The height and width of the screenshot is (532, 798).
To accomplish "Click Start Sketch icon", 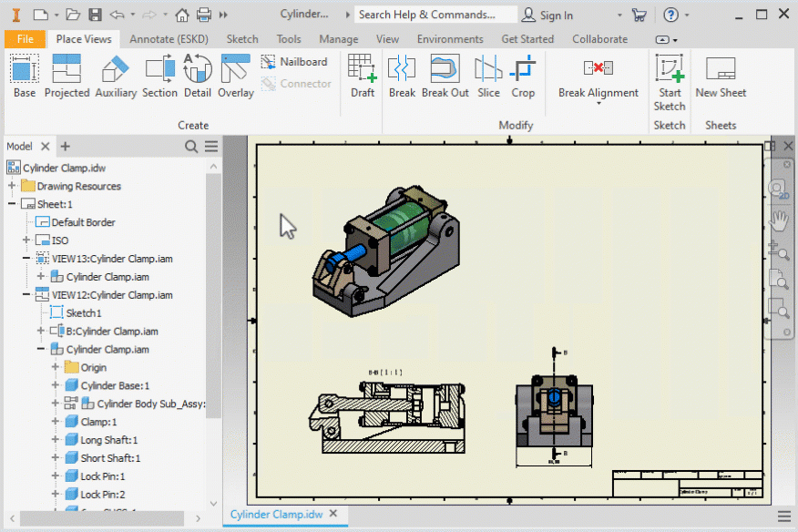I will 670,75.
